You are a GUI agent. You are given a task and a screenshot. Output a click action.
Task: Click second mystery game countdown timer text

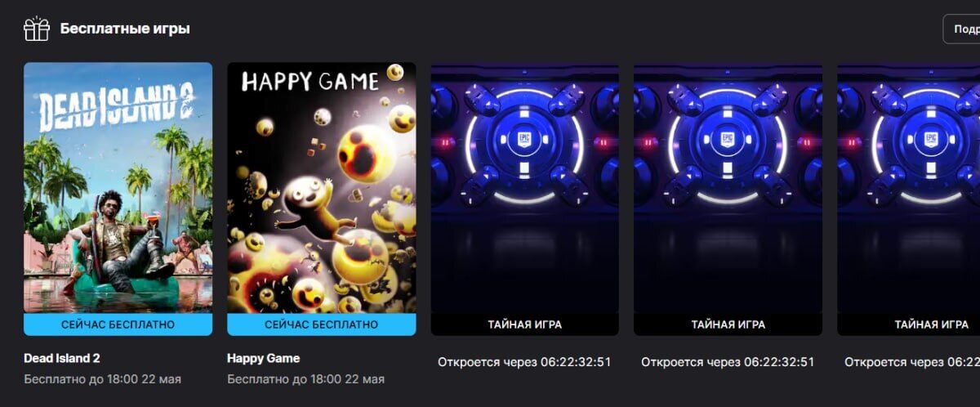(728, 361)
